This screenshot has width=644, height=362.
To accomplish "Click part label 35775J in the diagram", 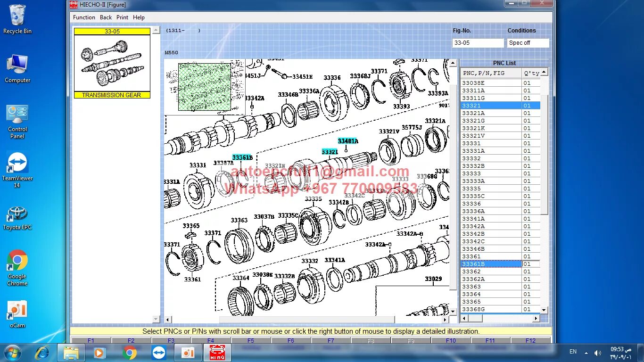I will click(412, 127).
